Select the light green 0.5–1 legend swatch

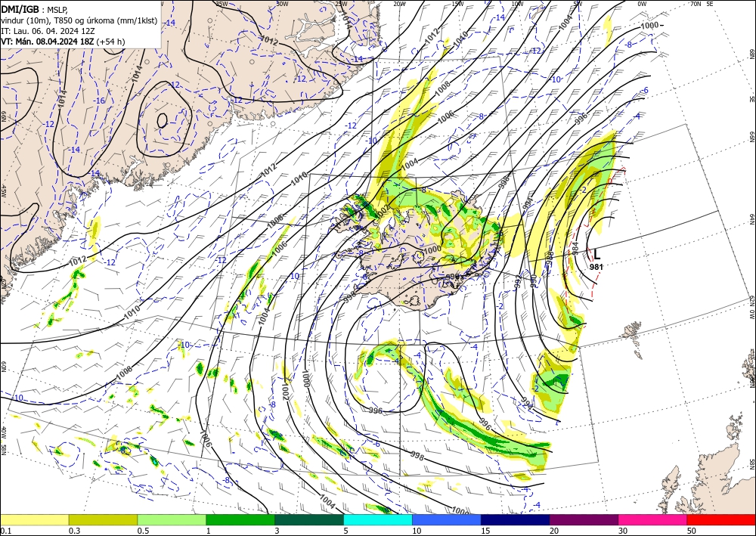(172, 519)
